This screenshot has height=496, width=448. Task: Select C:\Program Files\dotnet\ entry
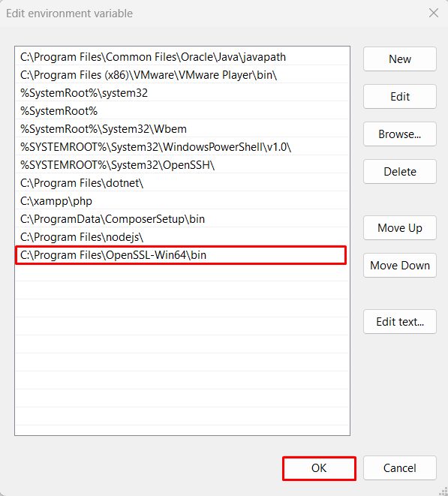[182, 183]
